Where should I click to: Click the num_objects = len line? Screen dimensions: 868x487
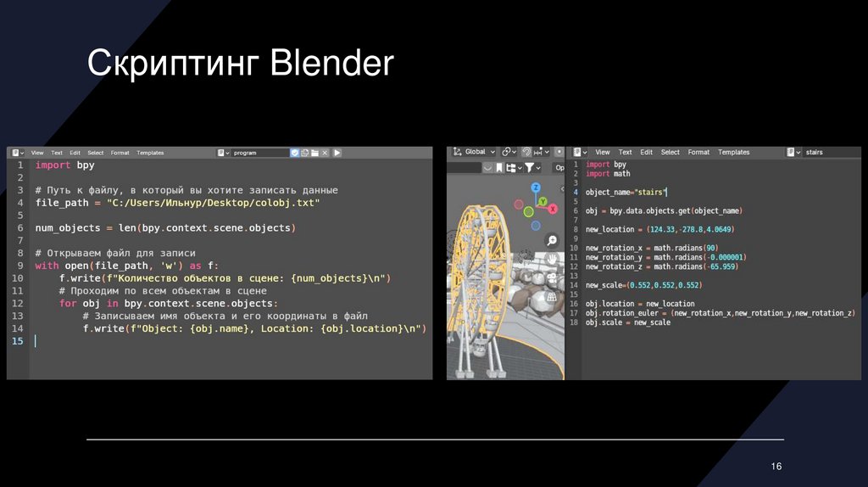pyautogui.click(x=165, y=227)
